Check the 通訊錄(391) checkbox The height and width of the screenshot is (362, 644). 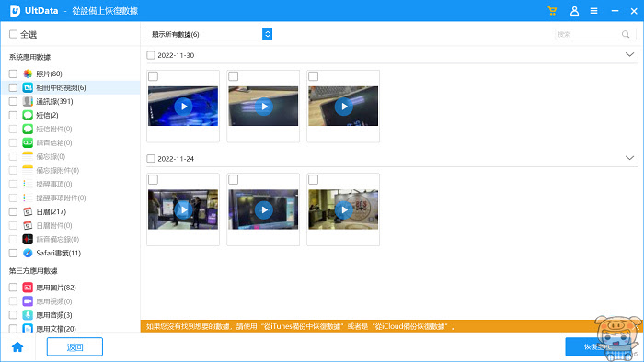pos(13,101)
